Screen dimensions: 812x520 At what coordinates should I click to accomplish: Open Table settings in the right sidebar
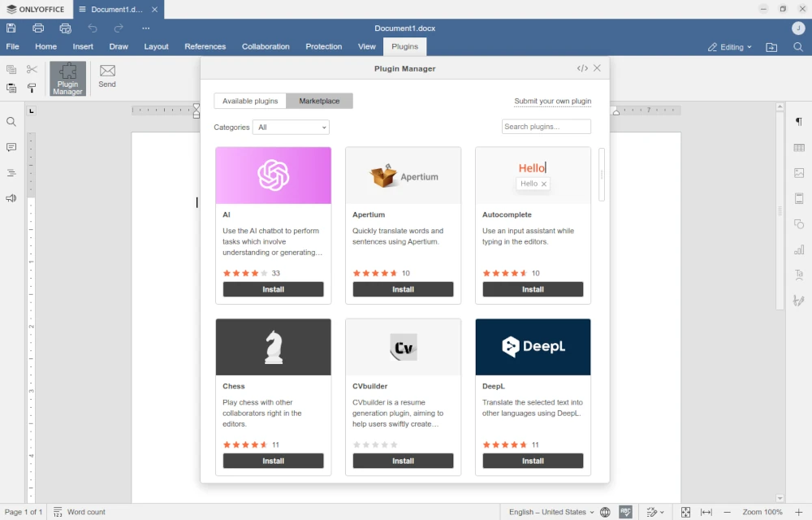[x=799, y=147]
